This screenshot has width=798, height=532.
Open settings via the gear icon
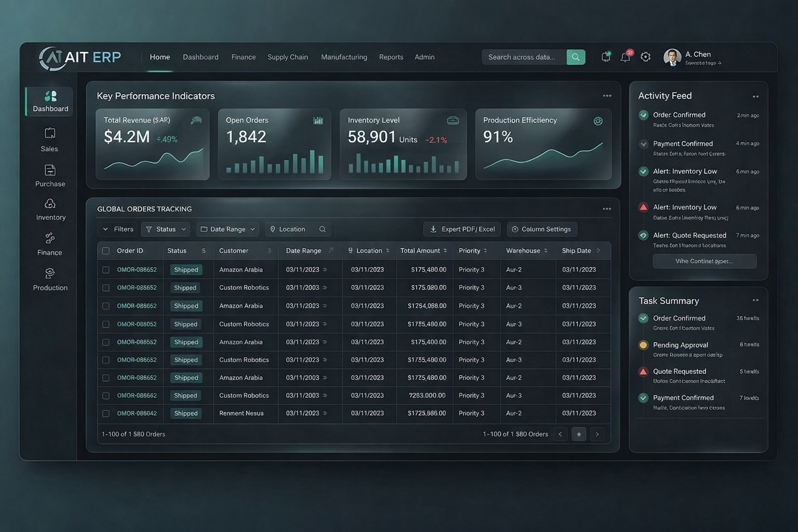coord(646,57)
